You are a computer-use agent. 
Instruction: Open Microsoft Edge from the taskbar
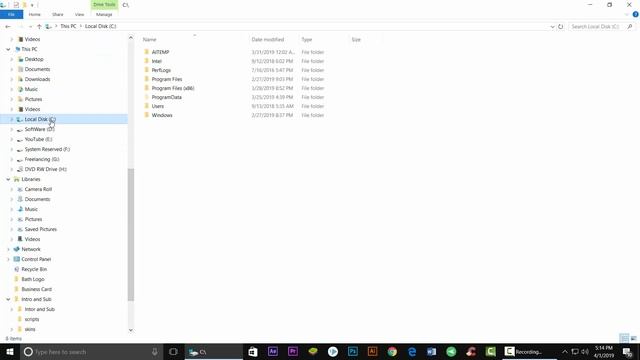click(412, 351)
